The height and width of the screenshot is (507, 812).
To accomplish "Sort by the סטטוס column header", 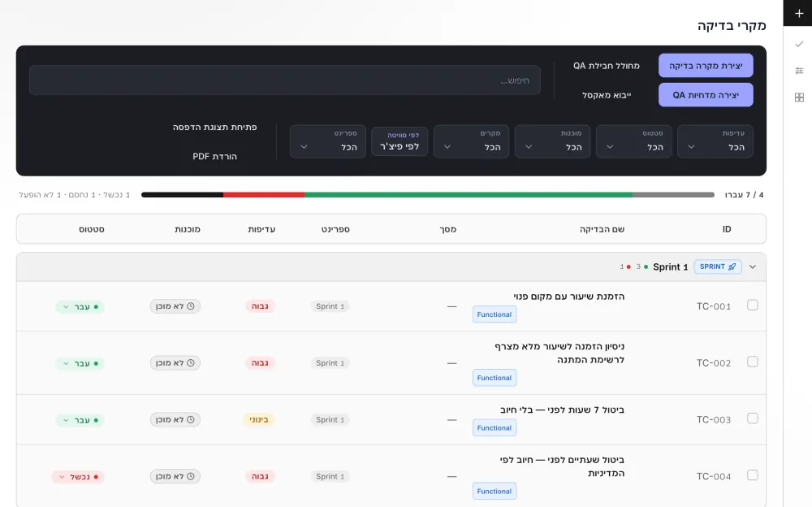I will point(92,229).
